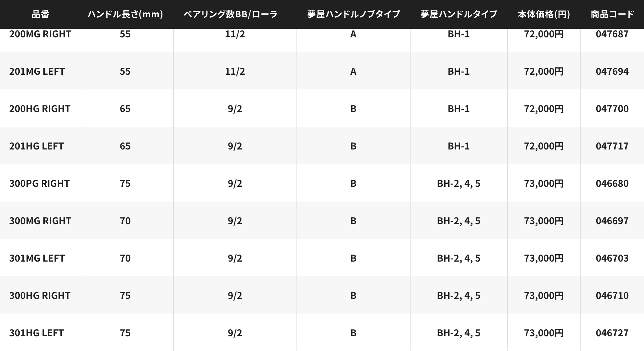Click product code 046727

(612, 333)
